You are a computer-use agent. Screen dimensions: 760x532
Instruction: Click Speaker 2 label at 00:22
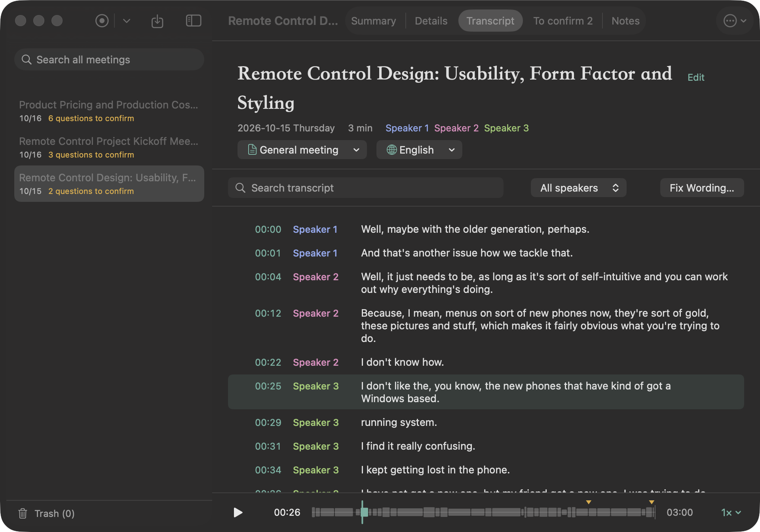coord(315,362)
